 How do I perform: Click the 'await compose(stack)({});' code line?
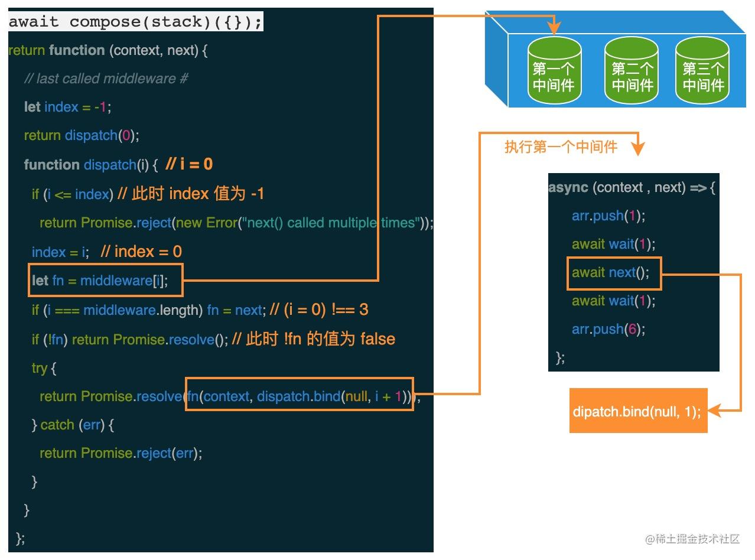(x=136, y=22)
